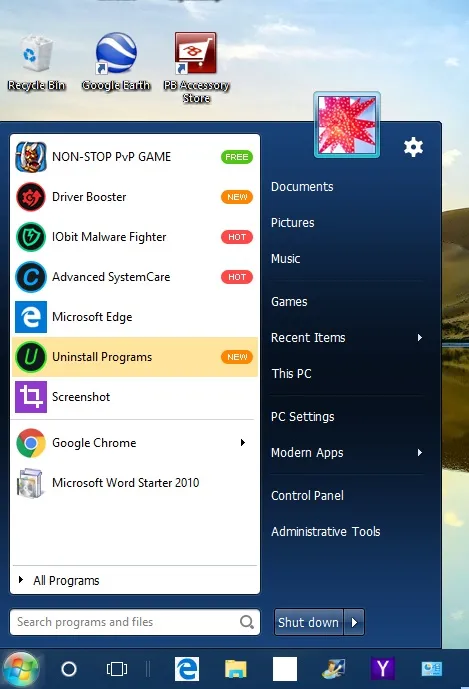Expand the Recent Items submenu arrow
The image size is (469, 689).
420,337
